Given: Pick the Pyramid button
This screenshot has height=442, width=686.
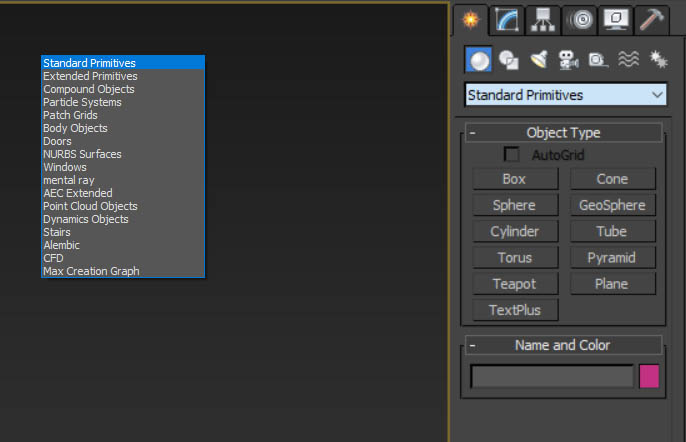Looking at the screenshot, I should point(612,258).
